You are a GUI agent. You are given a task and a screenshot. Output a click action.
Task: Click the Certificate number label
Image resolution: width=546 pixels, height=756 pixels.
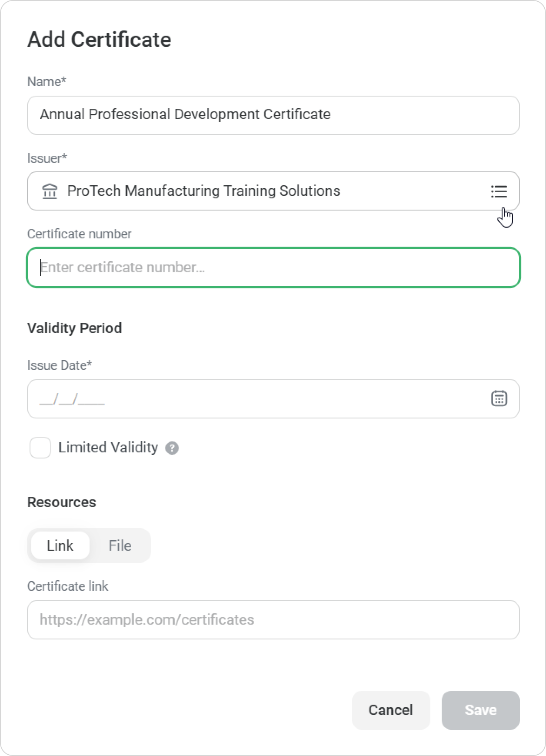(79, 234)
